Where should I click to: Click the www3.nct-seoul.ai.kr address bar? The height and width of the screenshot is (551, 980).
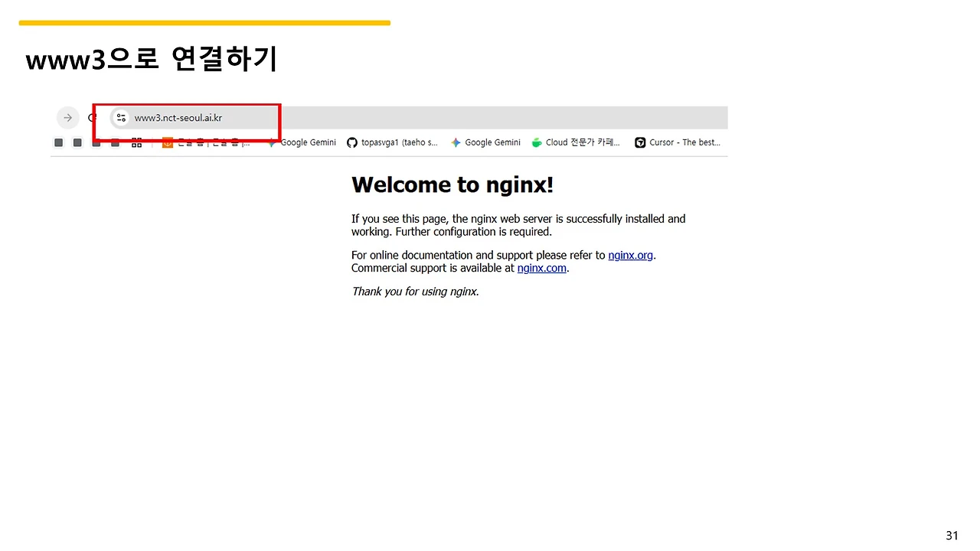(x=178, y=118)
